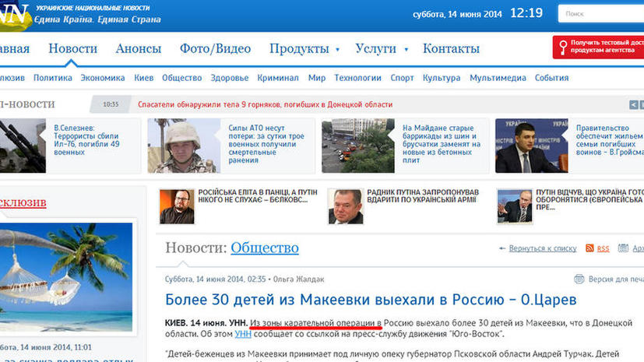Select the Политика category
Image resolution: width=644 pixels, height=362 pixels.
[53, 78]
